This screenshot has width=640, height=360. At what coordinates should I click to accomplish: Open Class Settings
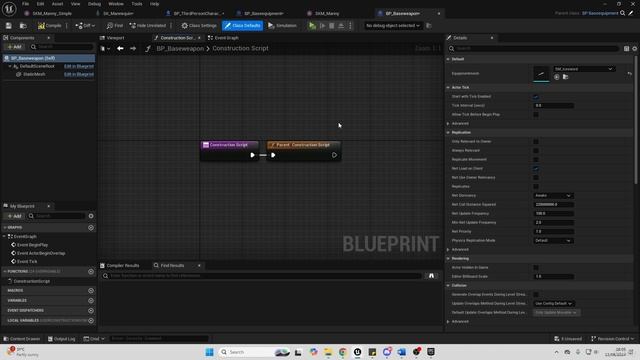199,25
